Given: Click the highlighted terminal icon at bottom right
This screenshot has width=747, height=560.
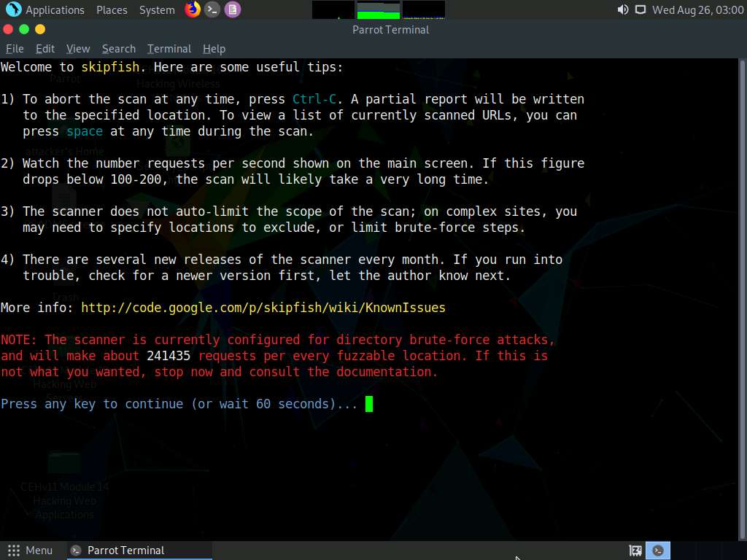Looking at the screenshot, I should point(658,551).
